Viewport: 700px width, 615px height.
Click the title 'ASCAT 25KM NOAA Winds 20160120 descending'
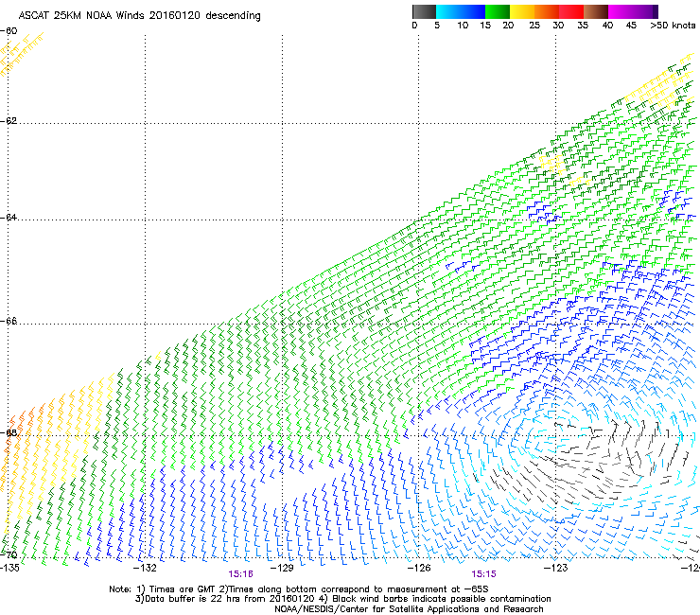(x=139, y=16)
